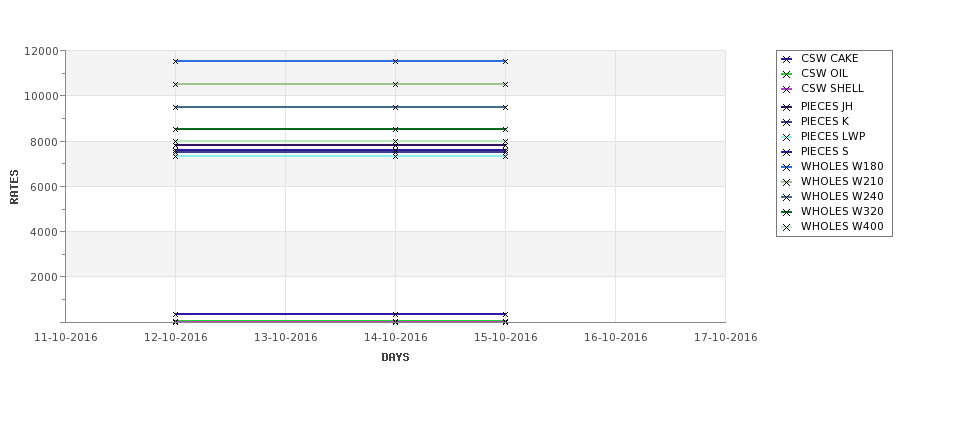This screenshot has height=429, width=975.
Task: Click the WHOLES W180 legend marker
Action: (x=787, y=167)
